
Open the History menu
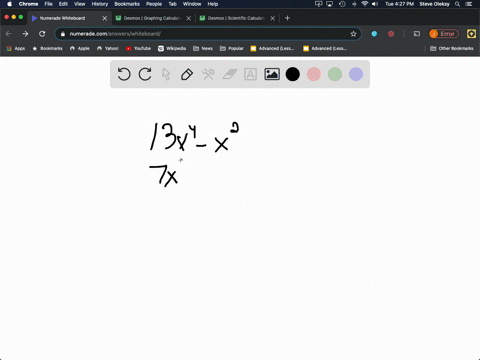click(100, 4)
